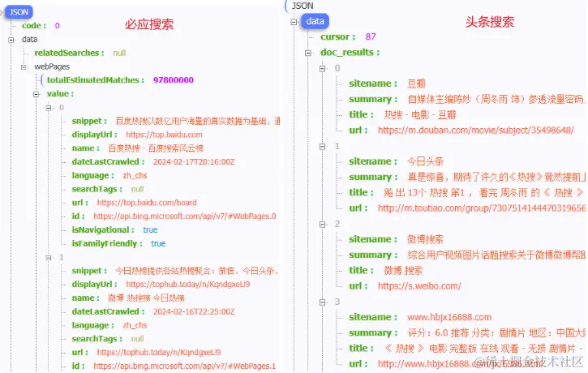Open the https://top.baidu.com/board url link
Image resolution: width=588 pixels, height=373 pixels.
[x=147, y=203]
